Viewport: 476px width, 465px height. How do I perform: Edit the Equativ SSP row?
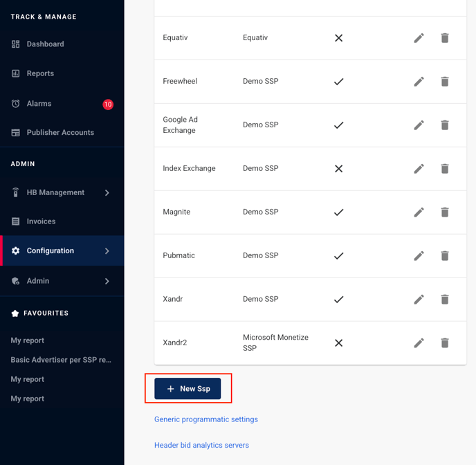pyautogui.click(x=419, y=38)
